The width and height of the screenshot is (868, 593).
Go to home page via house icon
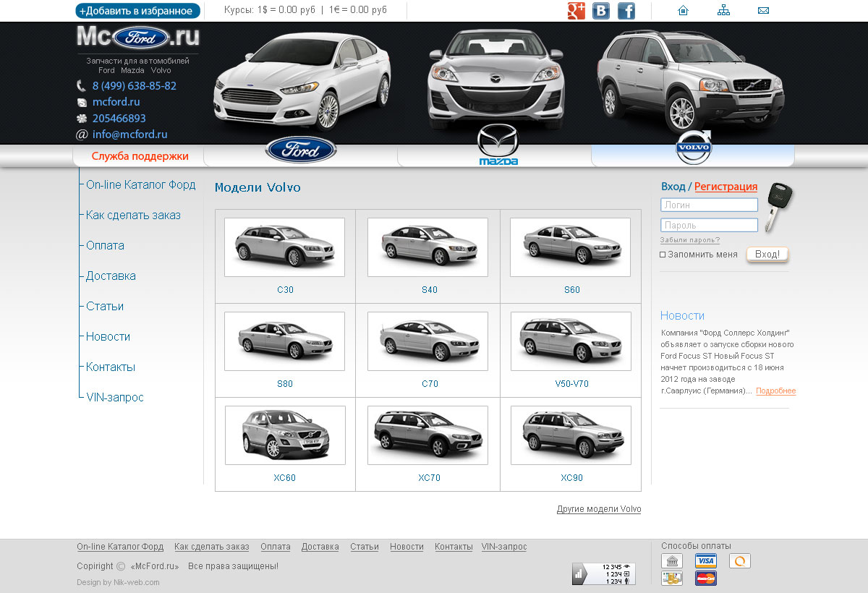[x=683, y=10]
